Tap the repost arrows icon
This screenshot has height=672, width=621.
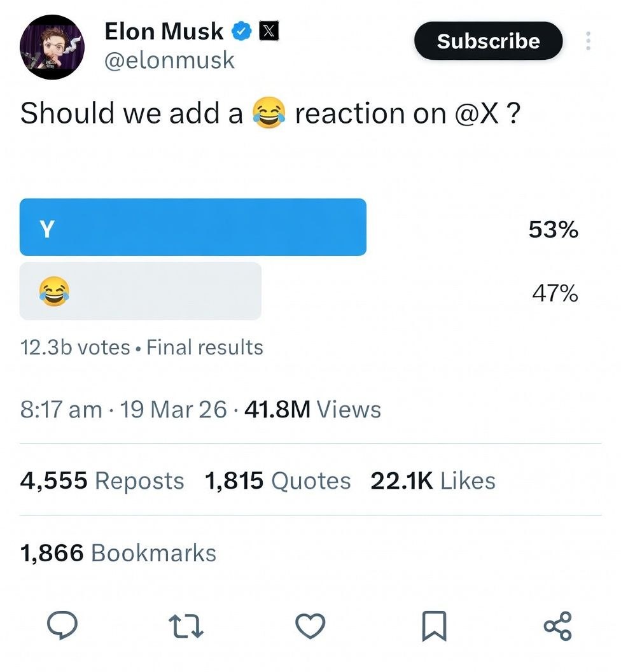click(186, 626)
